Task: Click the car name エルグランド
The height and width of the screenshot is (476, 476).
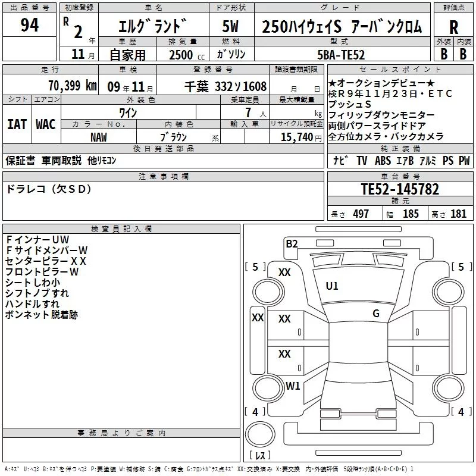Action: pyautogui.click(x=152, y=27)
